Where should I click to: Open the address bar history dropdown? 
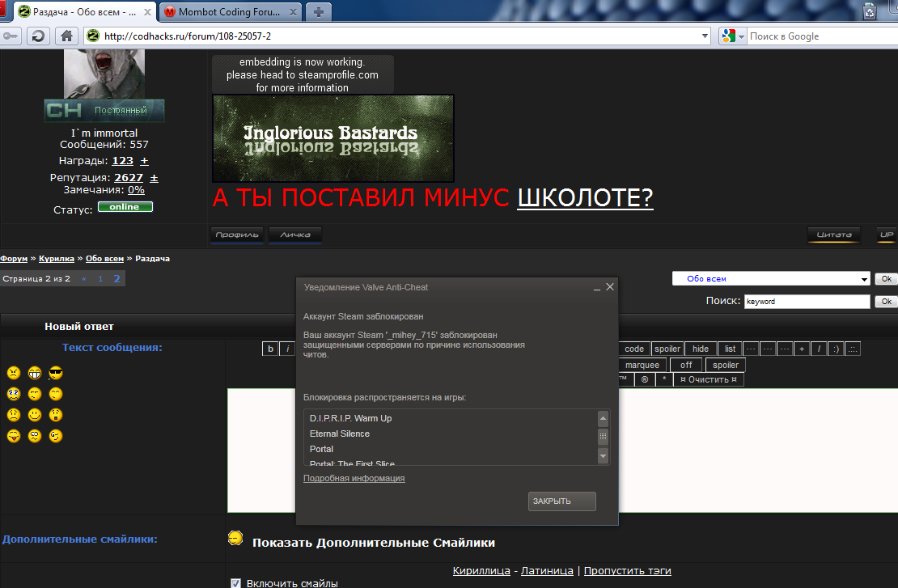(705, 36)
